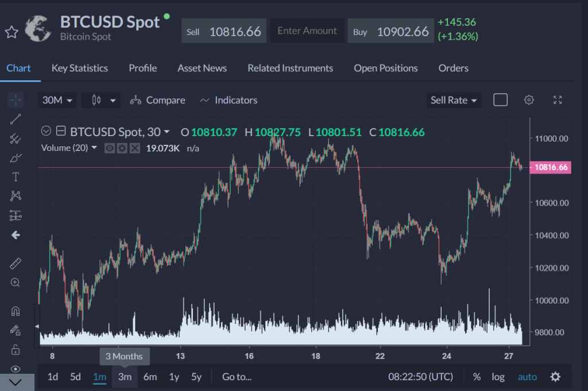Screen dimensions: 588x391
Task: Open the Asset News tab
Action: click(x=202, y=68)
